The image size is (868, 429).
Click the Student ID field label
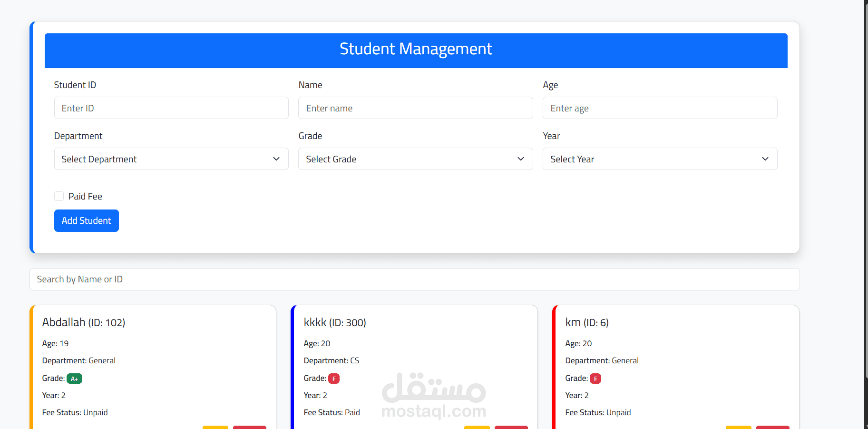(x=75, y=85)
